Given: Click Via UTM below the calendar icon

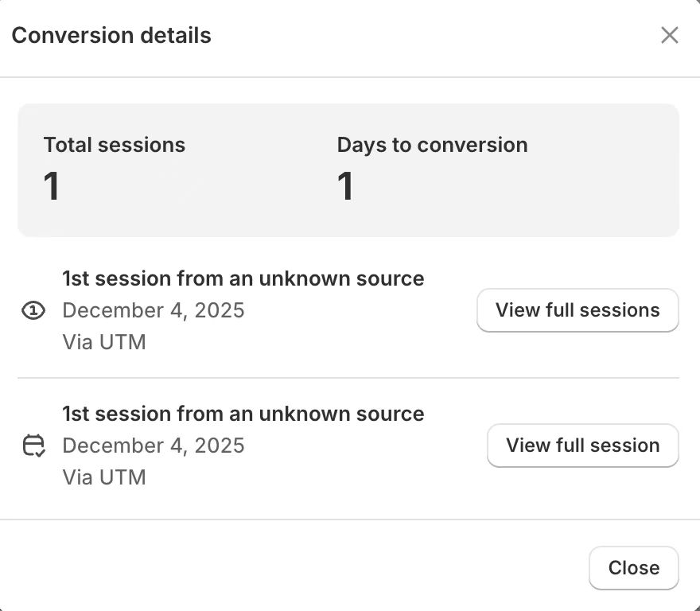Looking at the screenshot, I should pos(103,477).
